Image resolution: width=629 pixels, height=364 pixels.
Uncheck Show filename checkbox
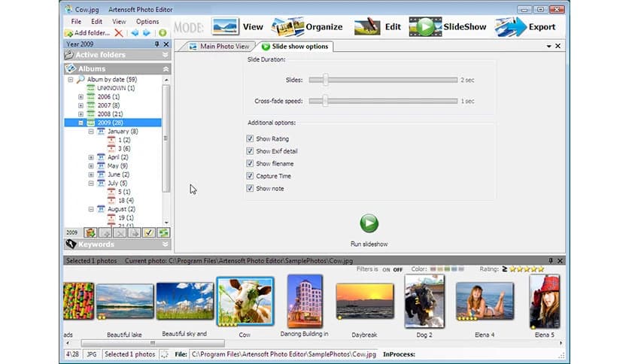pos(250,163)
